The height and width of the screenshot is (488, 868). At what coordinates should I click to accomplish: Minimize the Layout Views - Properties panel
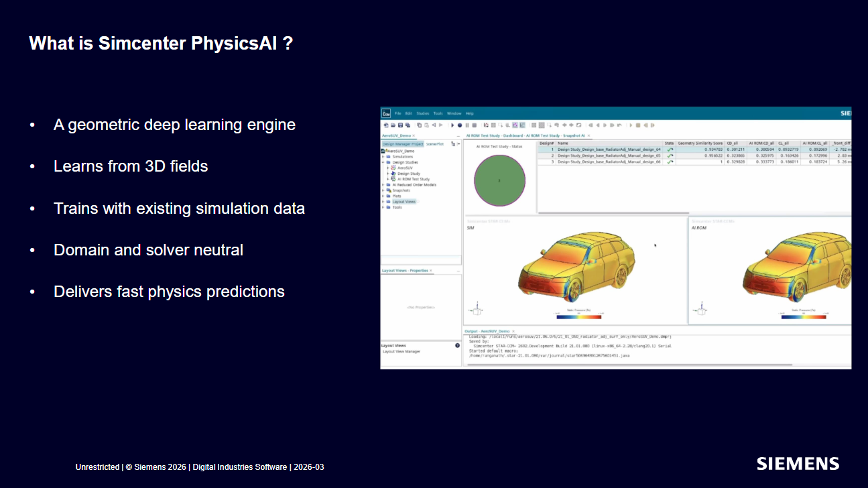pos(458,270)
